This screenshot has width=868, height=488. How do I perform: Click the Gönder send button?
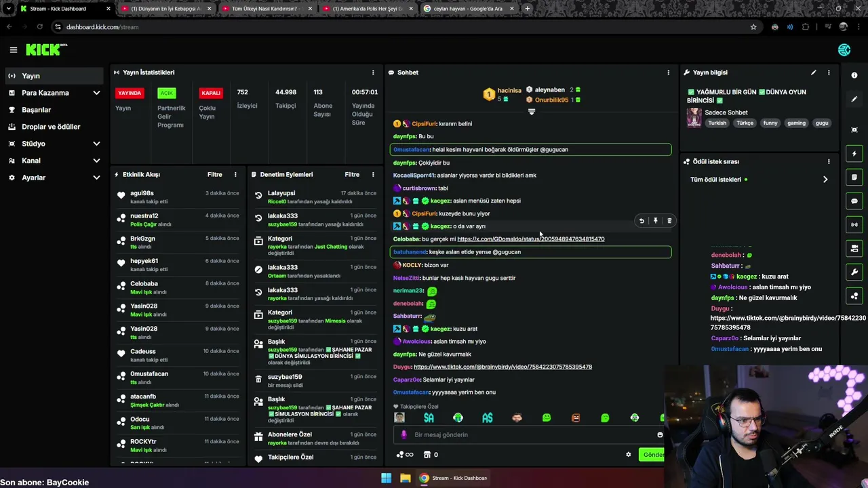pyautogui.click(x=652, y=455)
